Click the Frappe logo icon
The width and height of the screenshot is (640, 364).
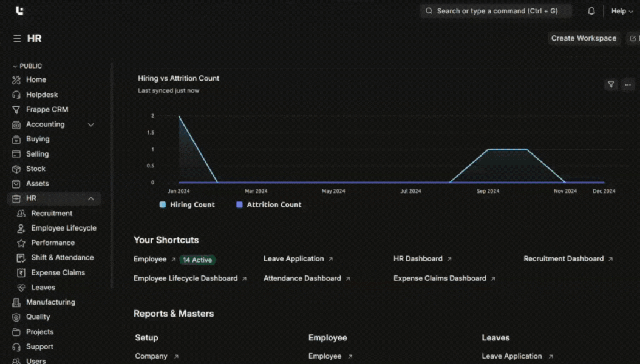pyautogui.click(x=19, y=11)
